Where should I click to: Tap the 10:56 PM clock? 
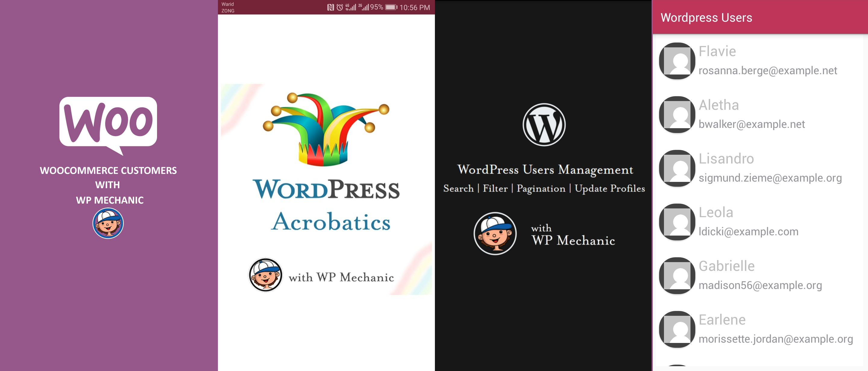[414, 8]
